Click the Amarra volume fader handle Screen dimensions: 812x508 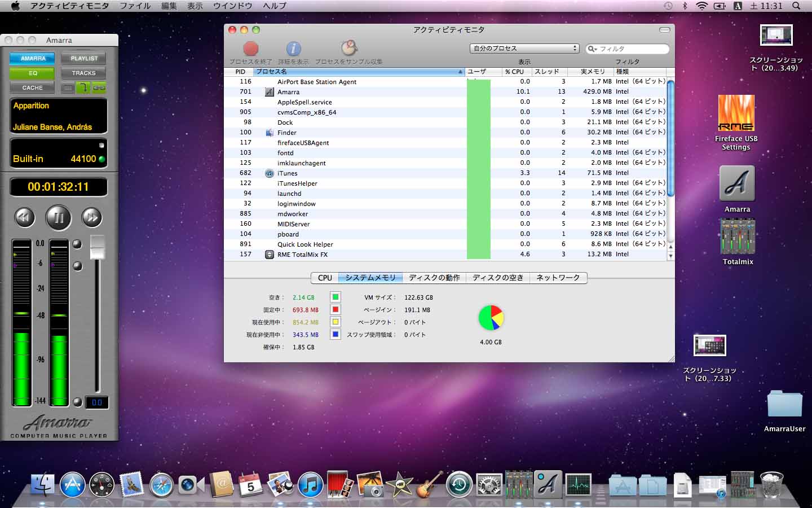98,247
